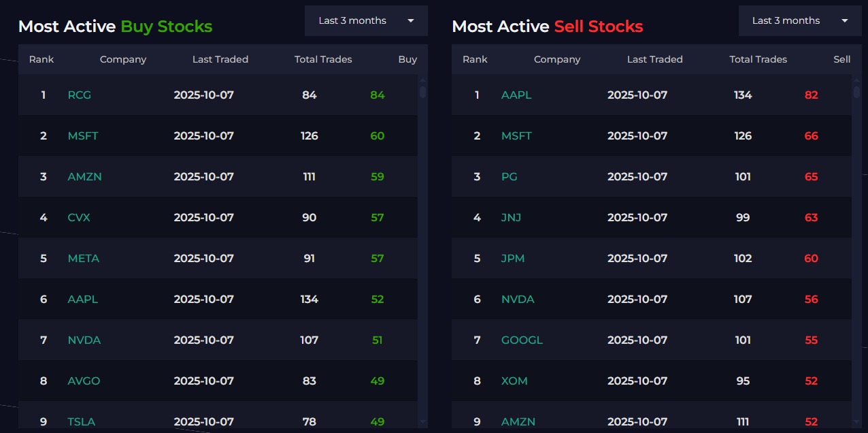Open AAPL in Sell Stocks table

coord(516,95)
